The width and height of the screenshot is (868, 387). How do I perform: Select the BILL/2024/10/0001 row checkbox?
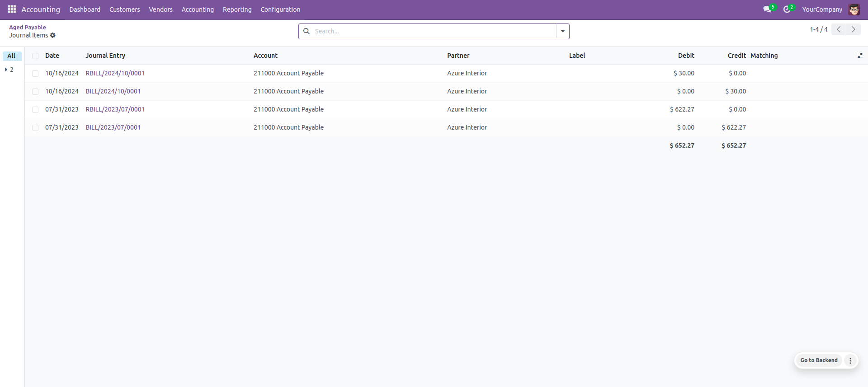tap(35, 92)
